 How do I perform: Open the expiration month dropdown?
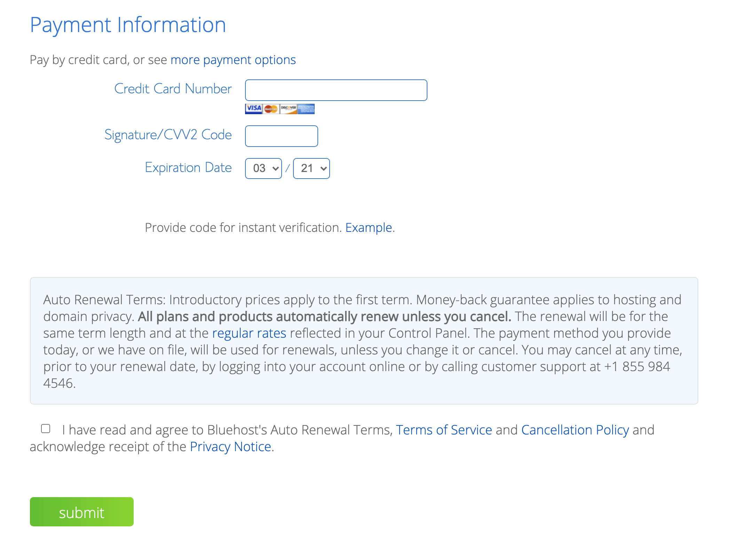click(263, 168)
